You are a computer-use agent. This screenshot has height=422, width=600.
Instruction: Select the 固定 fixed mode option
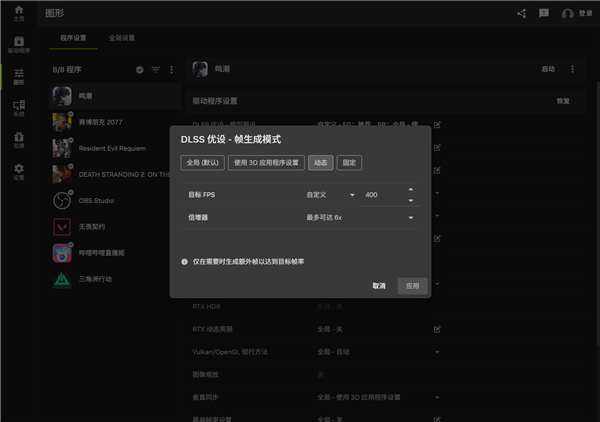pos(350,162)
